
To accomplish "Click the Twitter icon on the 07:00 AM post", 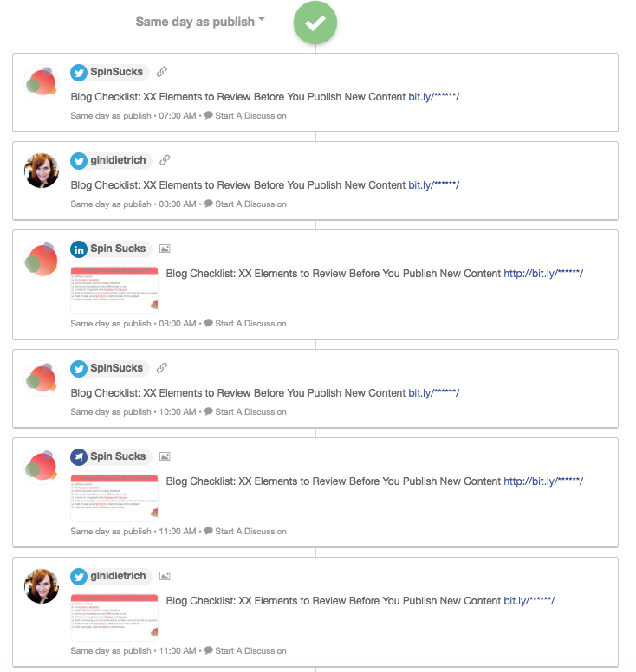I will (79, 73).
